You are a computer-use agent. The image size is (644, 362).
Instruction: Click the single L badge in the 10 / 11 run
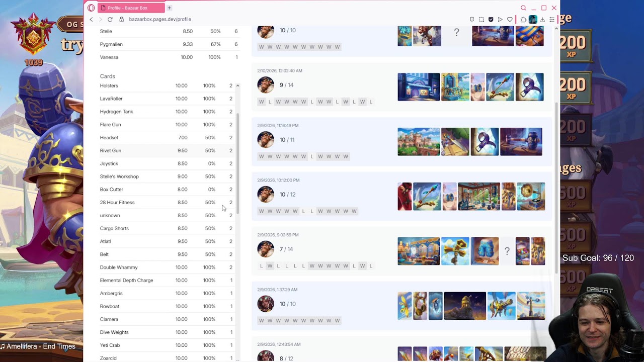pos(312,156)
